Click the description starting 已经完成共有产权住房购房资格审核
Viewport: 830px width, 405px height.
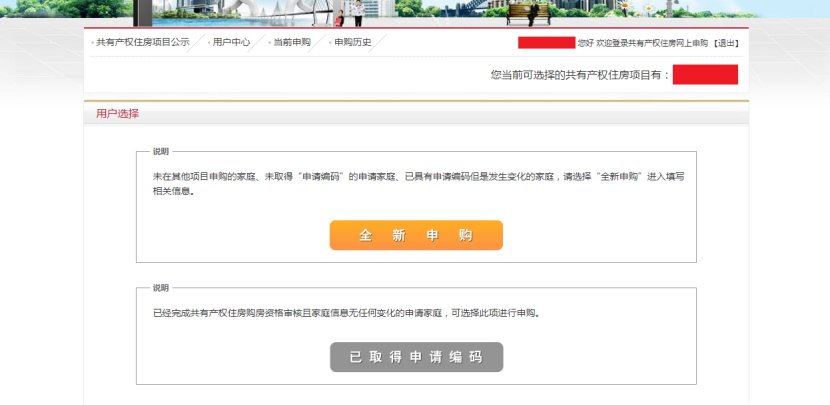pyautogui.click(x=346, y=313)
